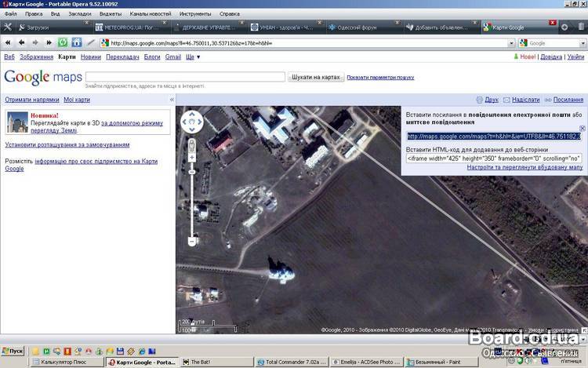The width and height of the screenshot is (588, 368).
Task: Open the Инструменты menu
Action: [195, 14]
